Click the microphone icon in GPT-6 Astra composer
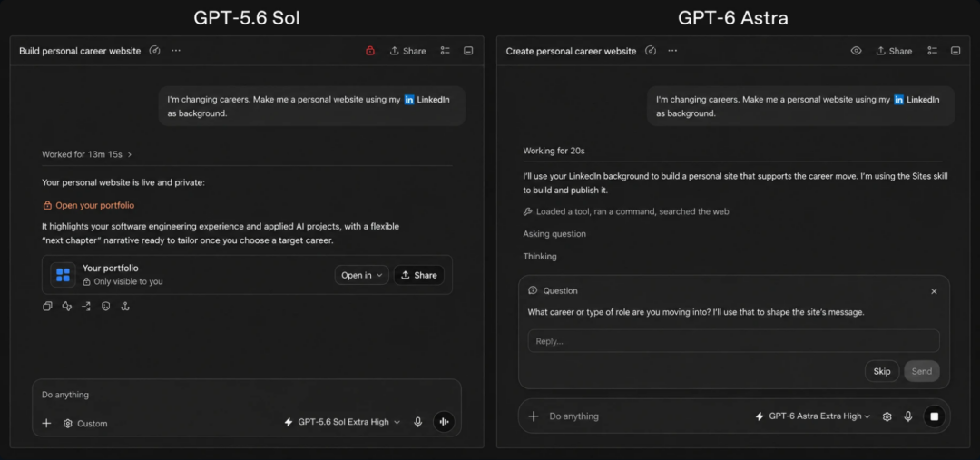The image size is (980, 460). point(908,416)
